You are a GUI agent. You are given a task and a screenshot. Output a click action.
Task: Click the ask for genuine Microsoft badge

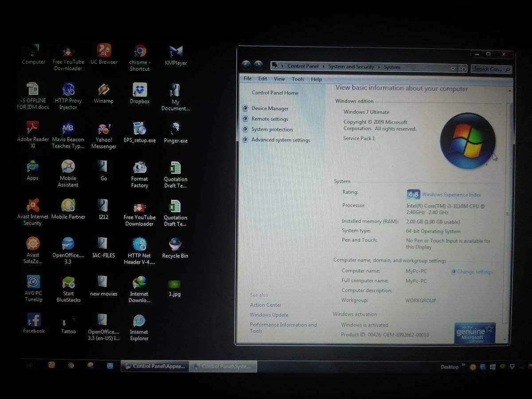475,332
